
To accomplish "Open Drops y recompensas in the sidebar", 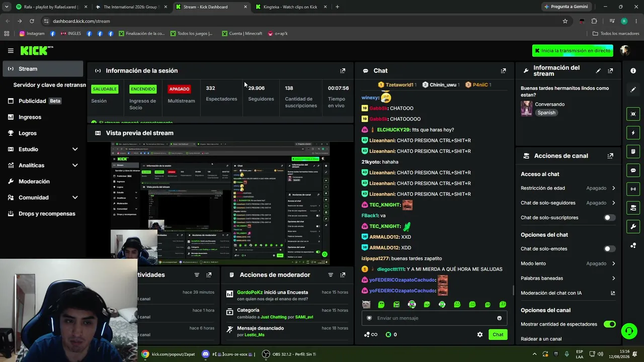I will click(x=43, y=214).
